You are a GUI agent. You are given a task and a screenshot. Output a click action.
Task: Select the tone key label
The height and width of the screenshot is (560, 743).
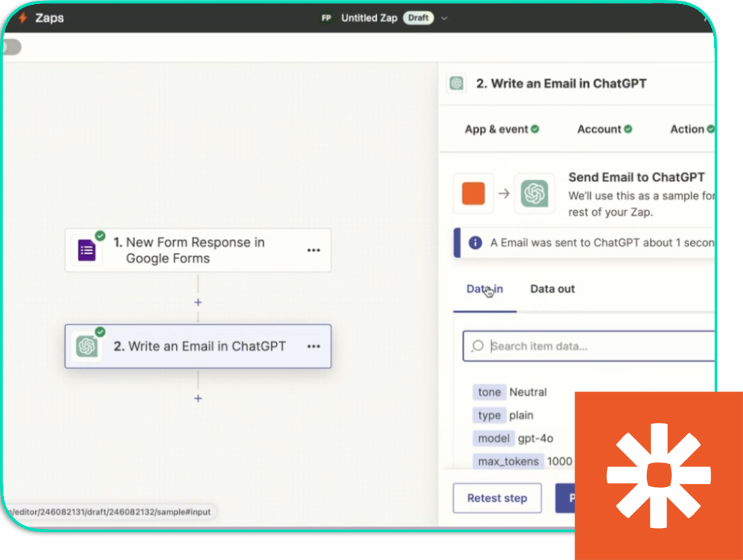489,392
